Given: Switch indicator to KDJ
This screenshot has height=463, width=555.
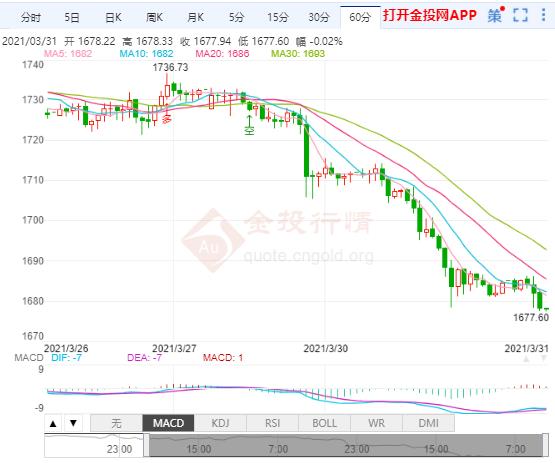Looking at the screenshot, I should pos(221,423).
